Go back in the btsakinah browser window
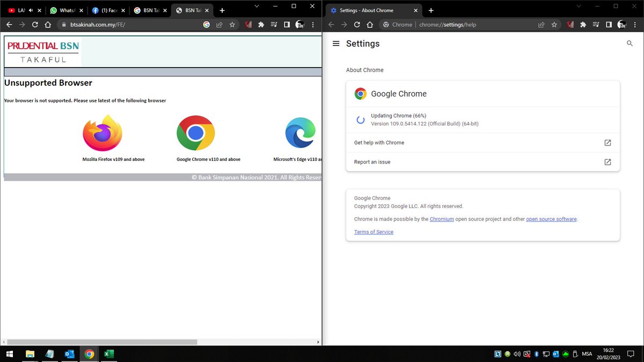This screenshot has width=644, height=362. click(x=9, y=25)
